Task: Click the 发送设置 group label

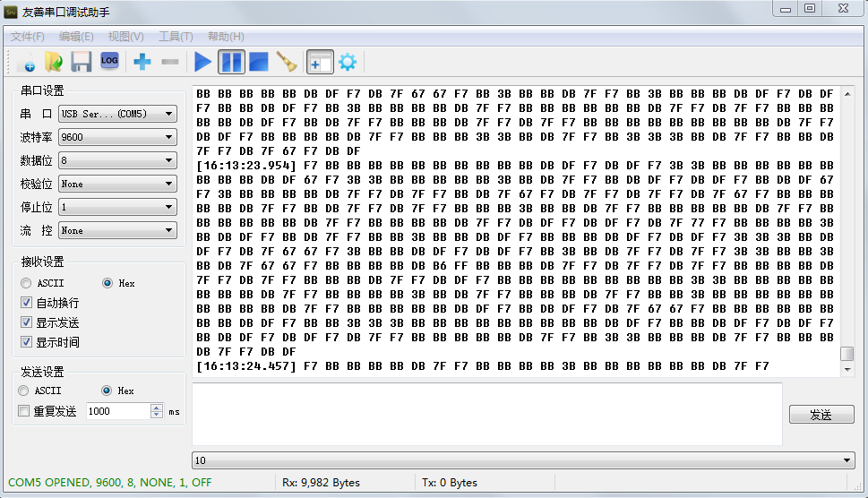Action: pyautogui.click(x=43, y=372)
